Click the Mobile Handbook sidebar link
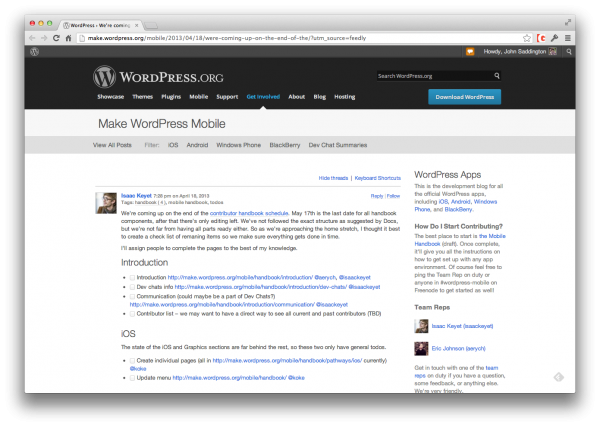The width and height of the screenshot is (600, 427). click(460, 240)
